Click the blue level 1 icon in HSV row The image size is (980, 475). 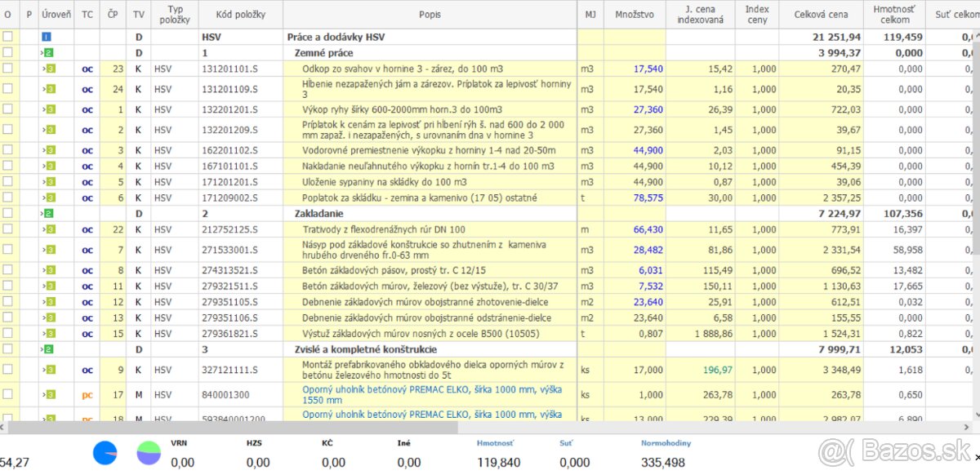coord(47,37)
